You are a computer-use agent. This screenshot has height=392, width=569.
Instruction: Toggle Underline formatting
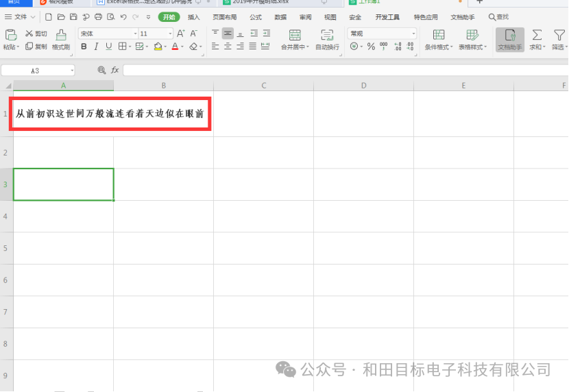tap(108, 47)
